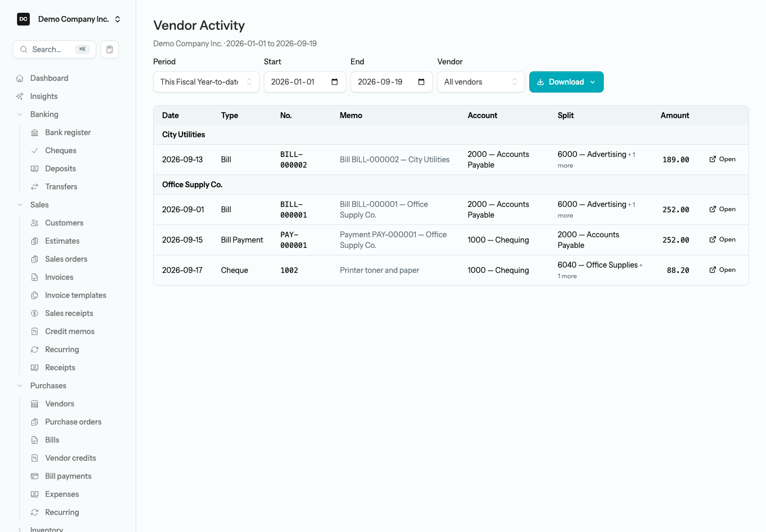Open Insights sparkle icon
Image resolution: width=766 pixels, height=532 pixels.
point(20,96)
